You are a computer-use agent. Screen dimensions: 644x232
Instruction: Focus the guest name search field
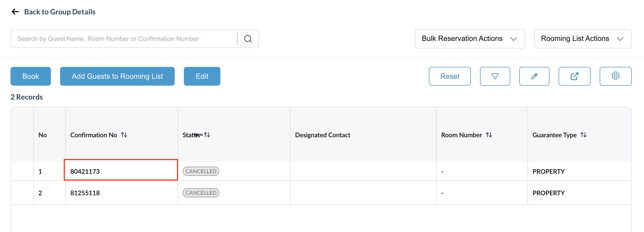pyautogui.click(x=124, y=39)
